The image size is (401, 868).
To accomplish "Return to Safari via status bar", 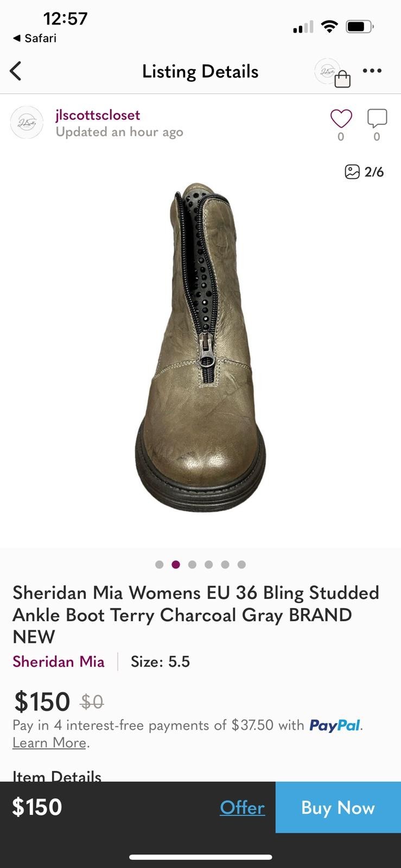I will pos(34,38).
